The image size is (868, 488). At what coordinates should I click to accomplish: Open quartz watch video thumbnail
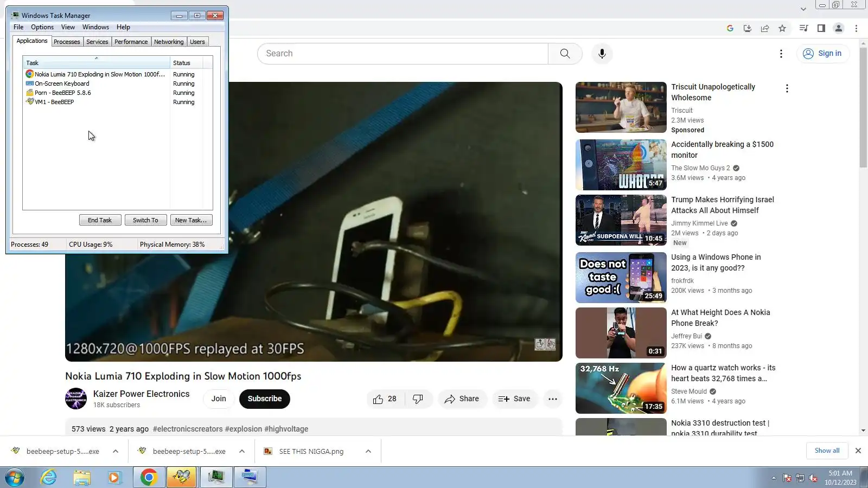click(621, 388)
